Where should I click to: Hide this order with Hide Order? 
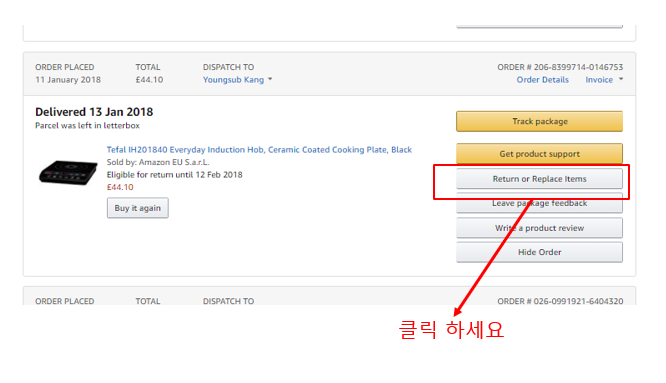pyautogui.click(x=539, y=252)
